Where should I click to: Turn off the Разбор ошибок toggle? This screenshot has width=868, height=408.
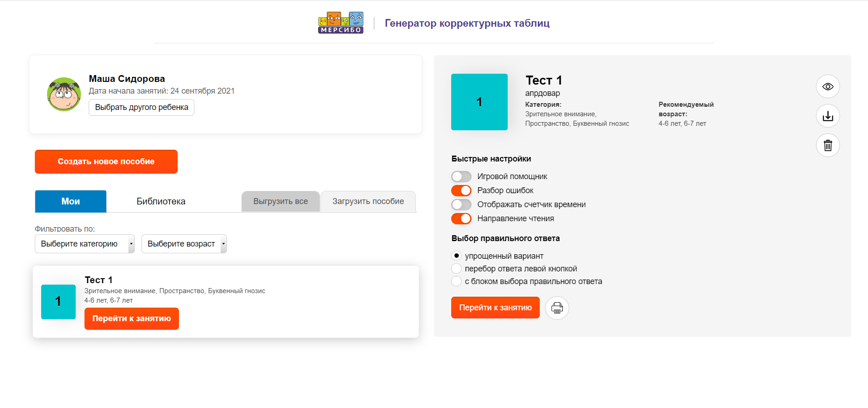(461, 190)
